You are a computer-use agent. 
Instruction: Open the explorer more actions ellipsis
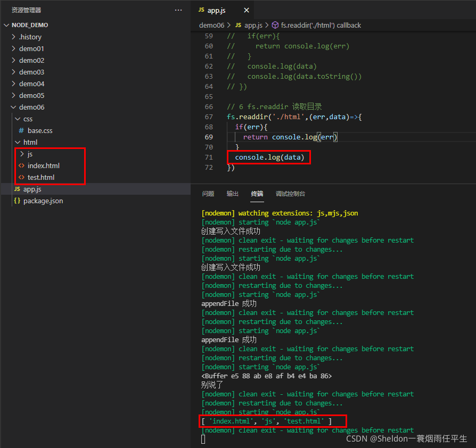178,10
